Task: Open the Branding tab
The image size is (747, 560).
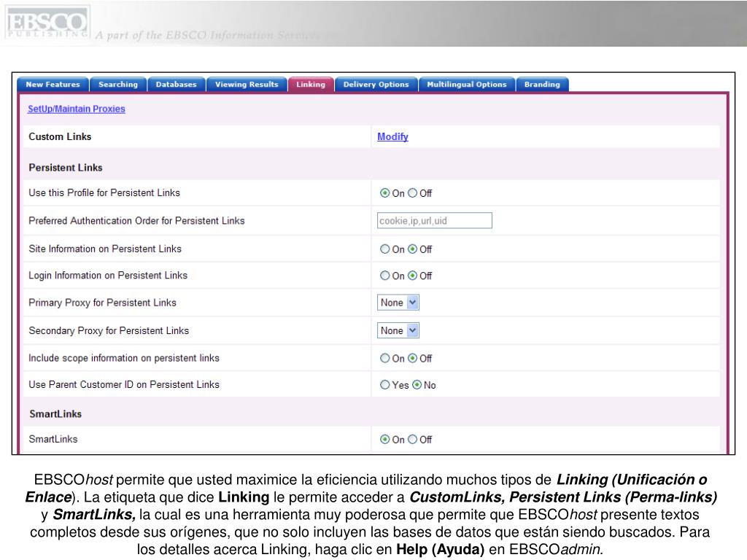Action: pos(542,85)
